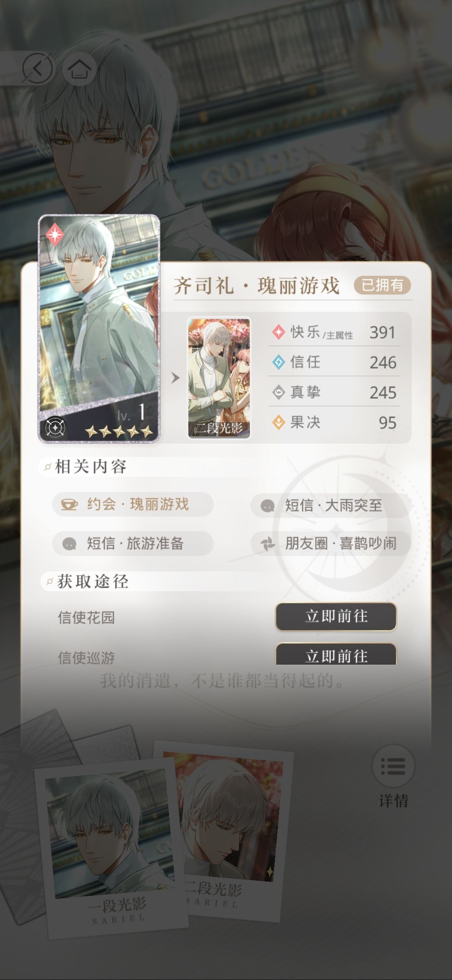The height and width of the screenshot is (980, 452).
Task: View the 二段光影 evolved card thumbnail
Action: (219, 378)
